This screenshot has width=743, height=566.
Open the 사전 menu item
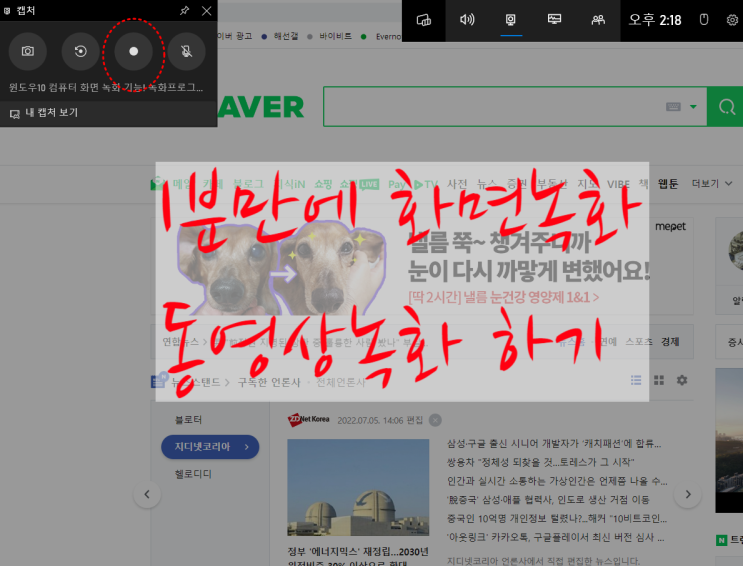tap(457, 184)
